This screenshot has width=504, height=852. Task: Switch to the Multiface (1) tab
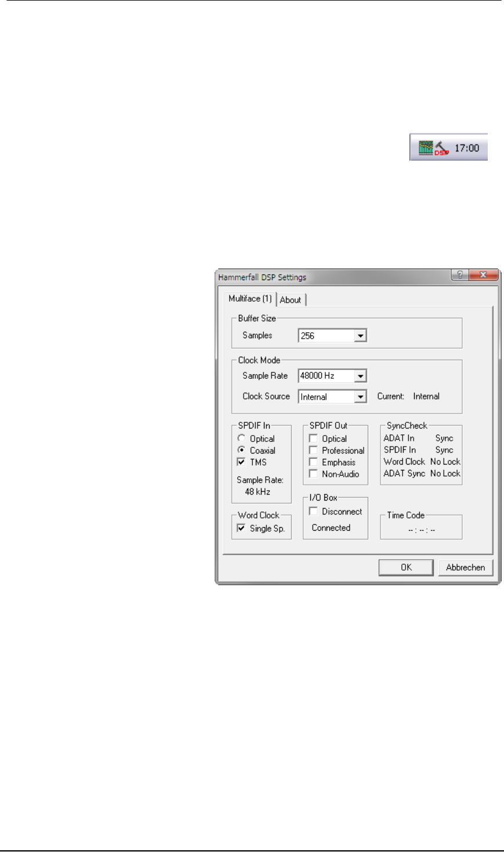250,299
